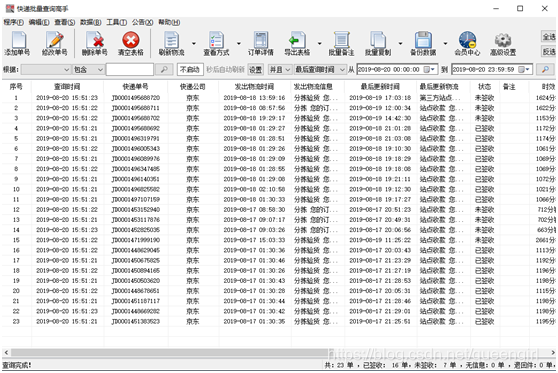Click the 批量复制 batch copy icon
Screen dimensions: 558x373
pyautogui.click(x=378, y=40)
